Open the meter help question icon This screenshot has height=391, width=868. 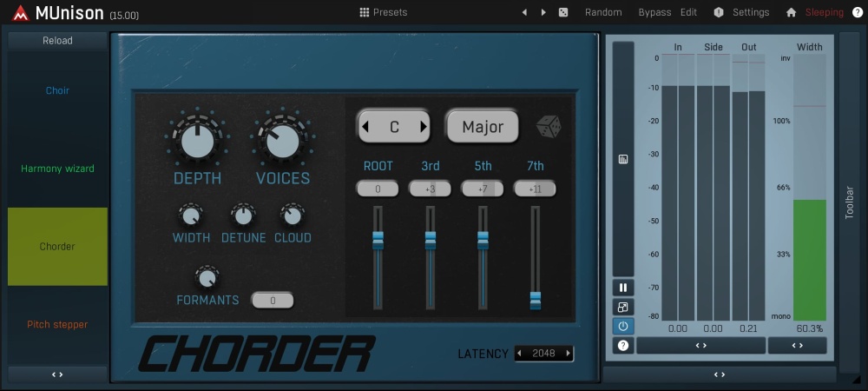[622, 346]
